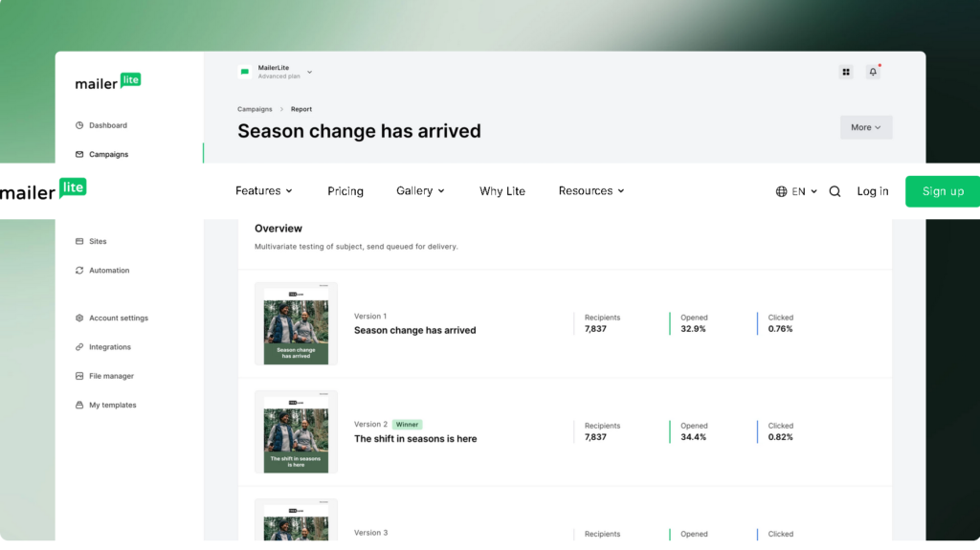This screenshot has width=980, height=550.
Task: Click Version 2 clicked rate 0.82%
Action: [x=780, y=437]
